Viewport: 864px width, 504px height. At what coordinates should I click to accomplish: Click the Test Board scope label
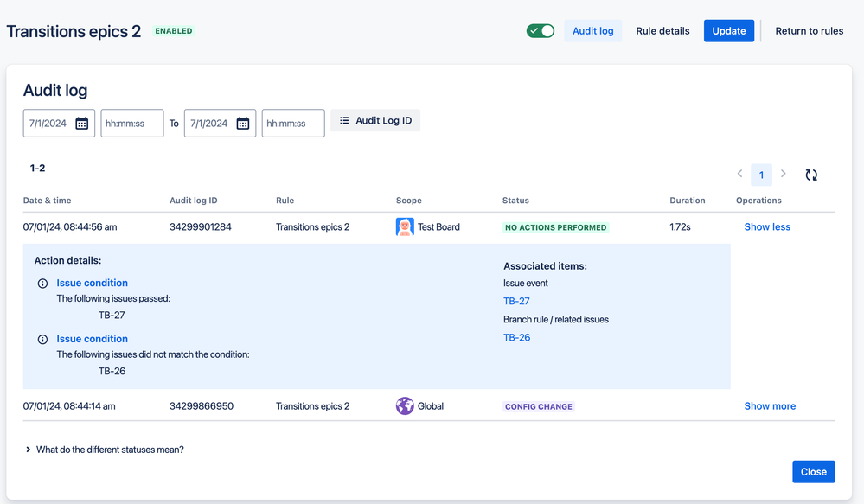tap(438, 227)
